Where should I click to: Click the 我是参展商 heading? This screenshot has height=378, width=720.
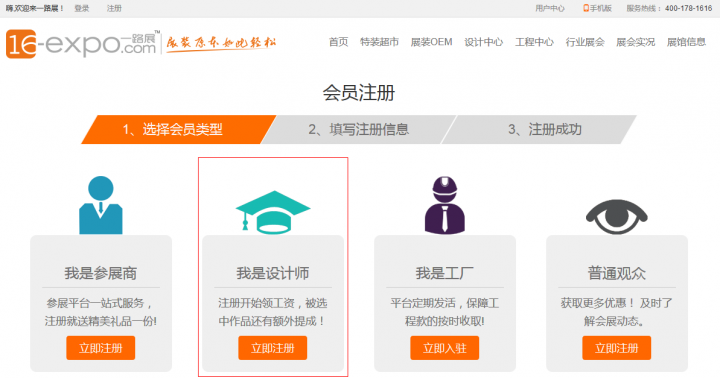(x=101, y=273)
